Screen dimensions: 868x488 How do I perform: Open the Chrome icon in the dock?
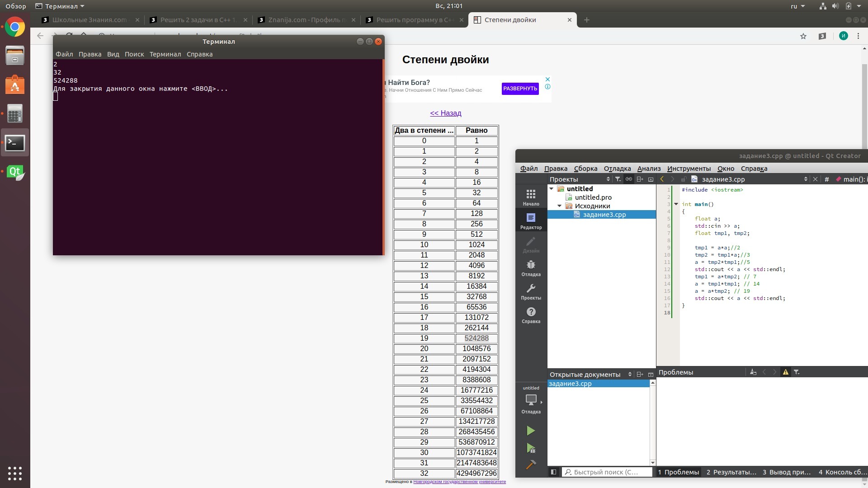[15, 27]
